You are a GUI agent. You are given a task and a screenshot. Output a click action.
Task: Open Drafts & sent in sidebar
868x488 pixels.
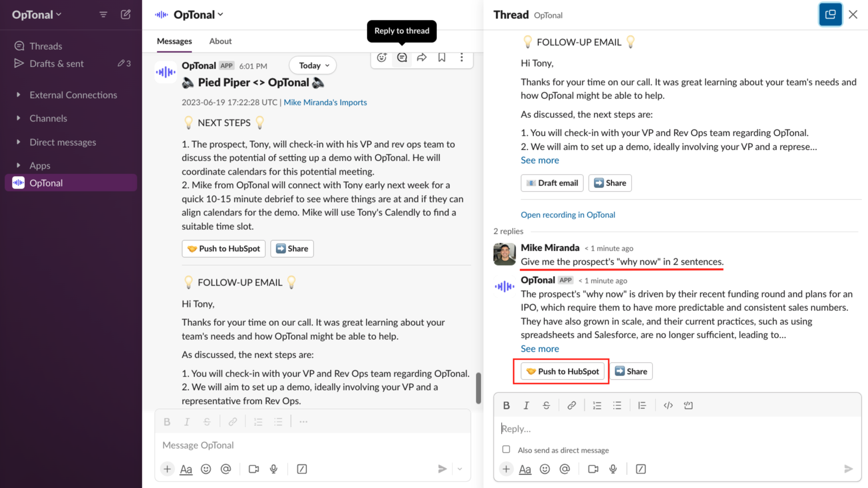coord(56,64)
